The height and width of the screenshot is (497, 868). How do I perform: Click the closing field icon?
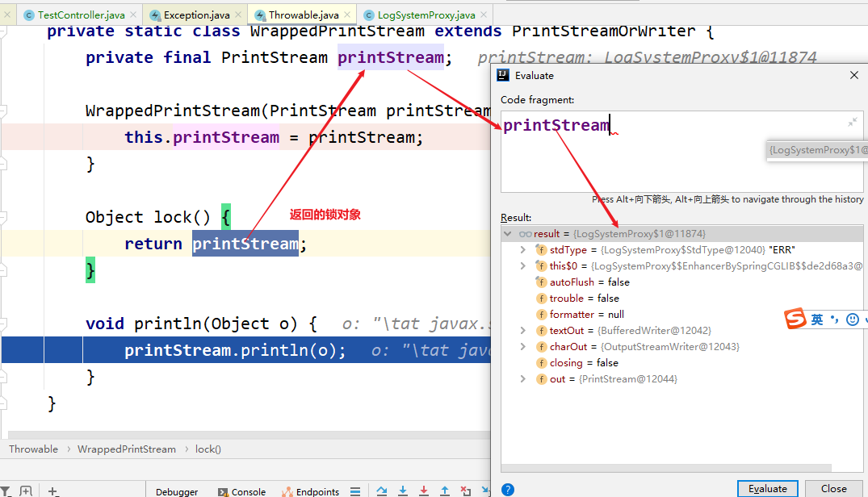point(541,362)
